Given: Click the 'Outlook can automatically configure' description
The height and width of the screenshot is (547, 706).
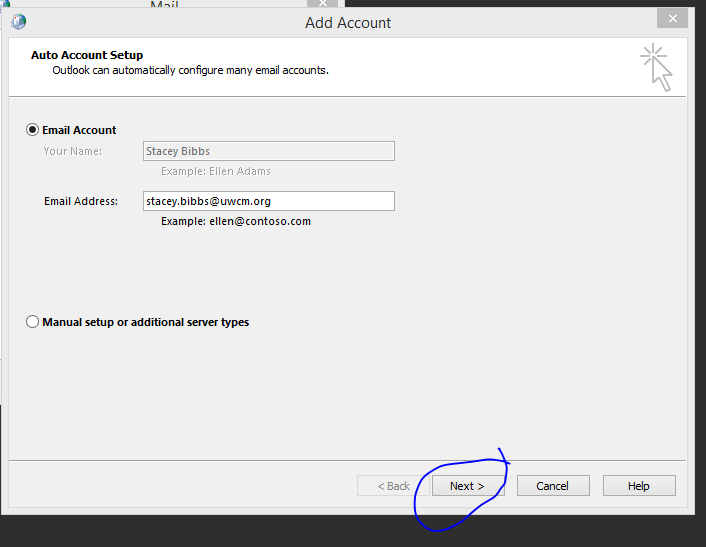Looking at the screenshot, I should click(x=190, y=70).
